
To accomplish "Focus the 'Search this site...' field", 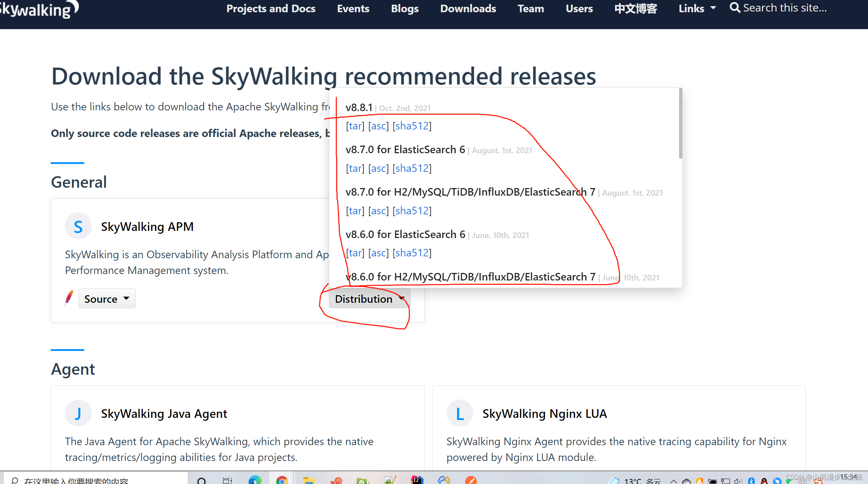I will [x=785, y=8].
